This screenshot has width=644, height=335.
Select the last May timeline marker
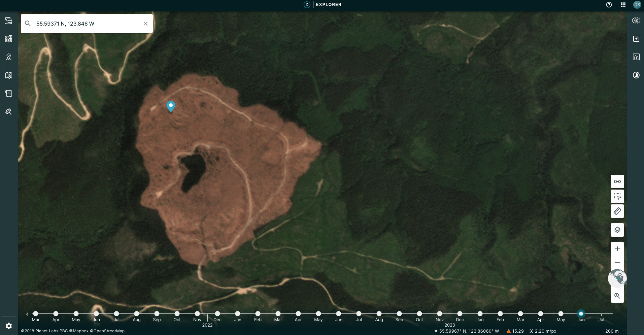(561, 313)
